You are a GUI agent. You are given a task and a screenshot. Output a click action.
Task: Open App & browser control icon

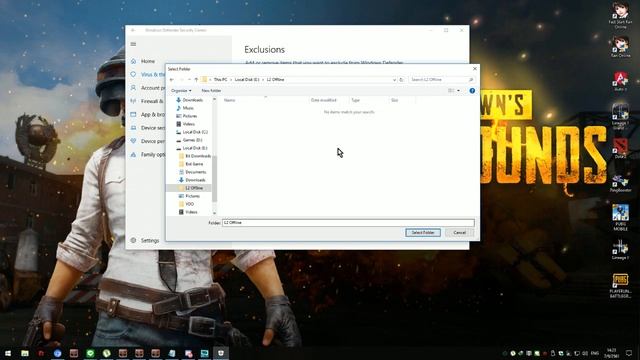click(x=133, y=114)
